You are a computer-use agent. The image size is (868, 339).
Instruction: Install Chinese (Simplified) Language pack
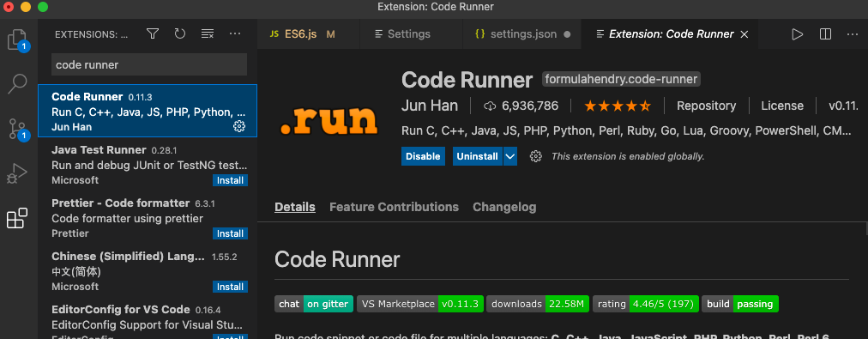tap(230, 287)
